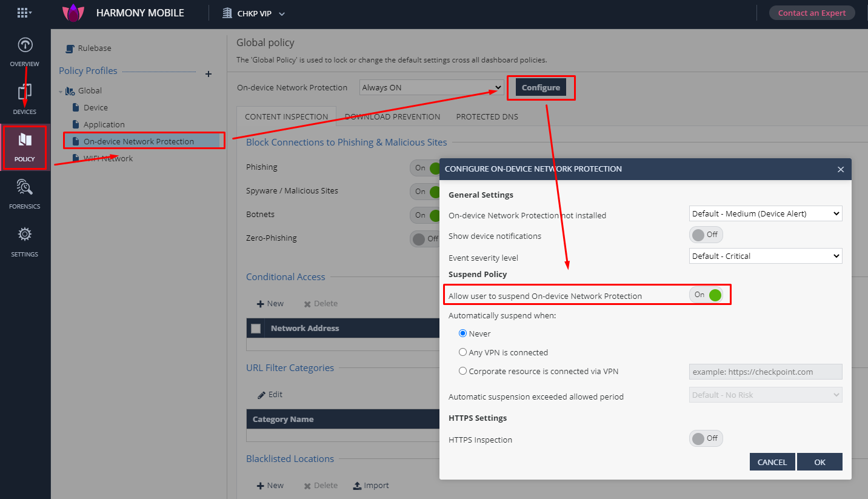This screenshot has height=499, width=868.
Task: Click the pencil icon for URL Filter Edit
Action: pos(261,395)
